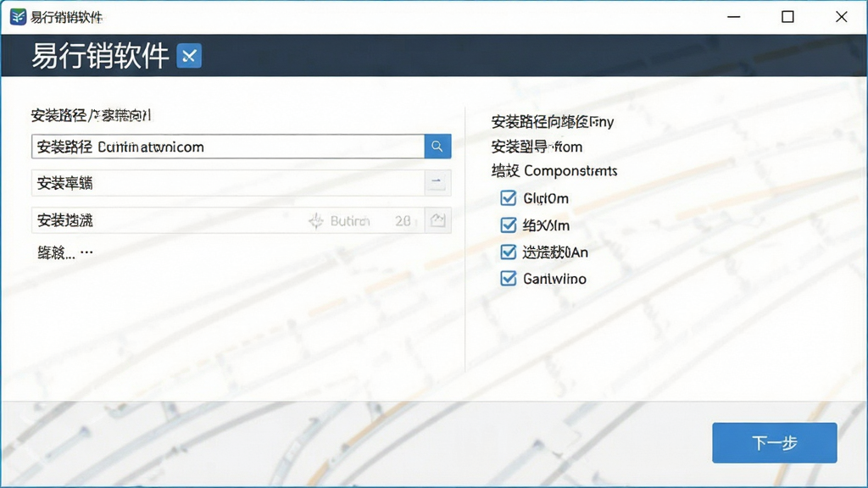Click the 易行销软件 title in the header banner
The height and width of the screenshot is (488, 868).
(100, 55)
